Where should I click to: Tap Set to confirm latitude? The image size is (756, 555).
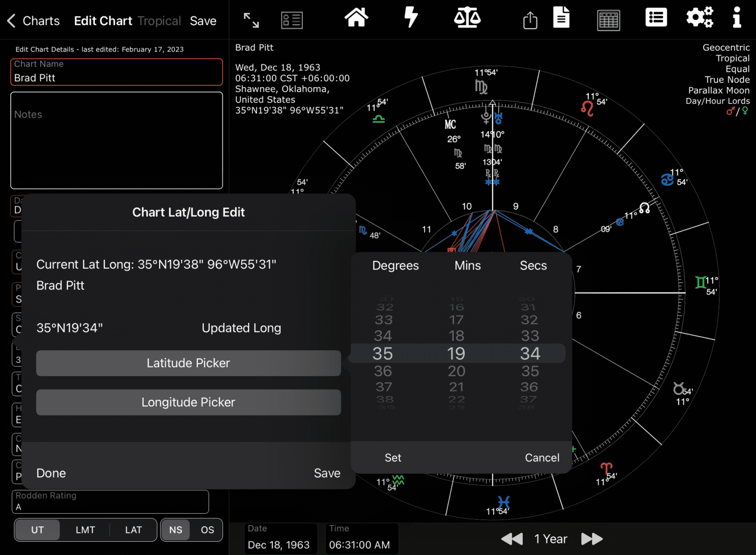click(393, 457)
